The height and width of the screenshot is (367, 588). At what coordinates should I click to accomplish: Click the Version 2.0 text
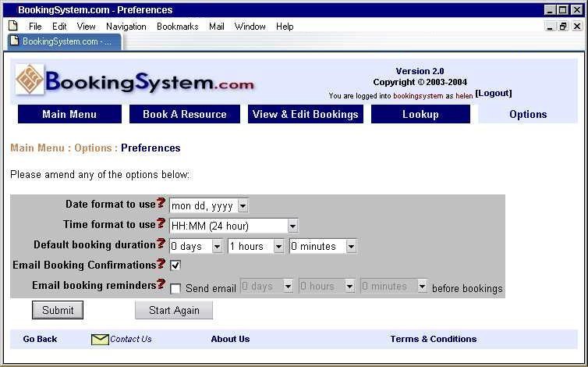(420, 71)
